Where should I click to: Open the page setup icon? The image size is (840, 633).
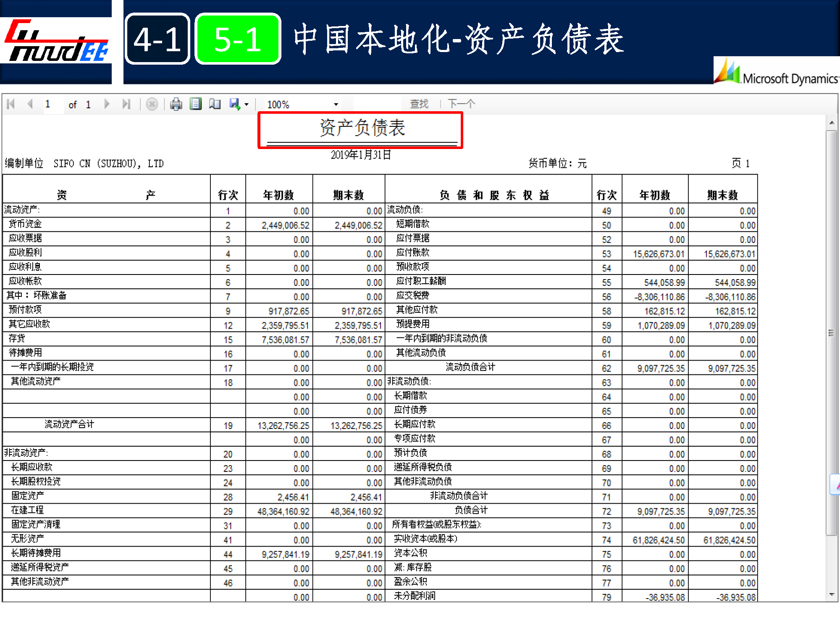[215, 104]
